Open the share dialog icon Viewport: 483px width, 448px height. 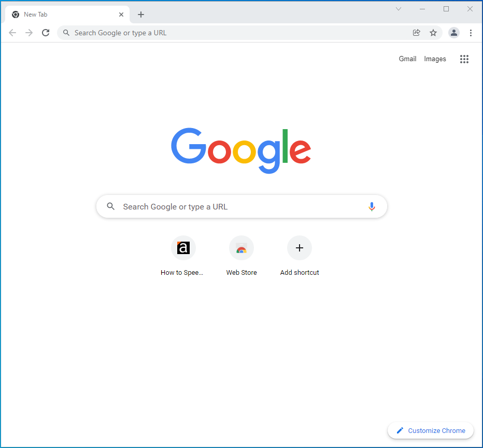(x=416, y=32)
